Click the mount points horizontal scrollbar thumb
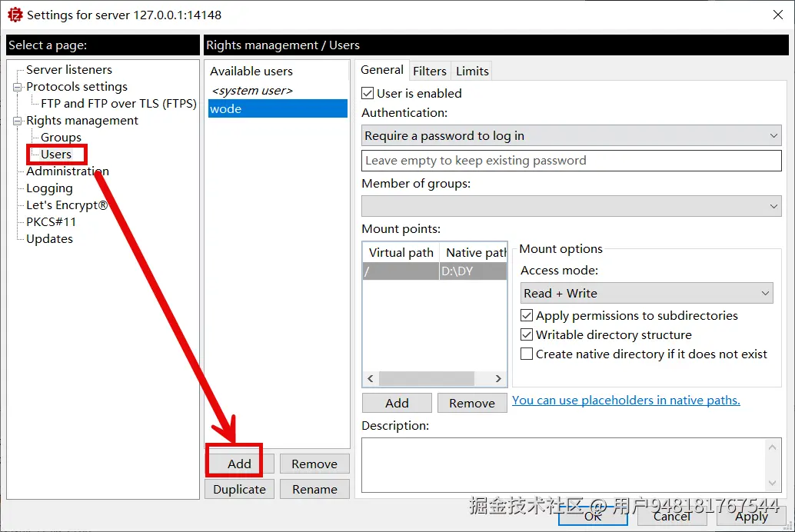 point(427,379)
